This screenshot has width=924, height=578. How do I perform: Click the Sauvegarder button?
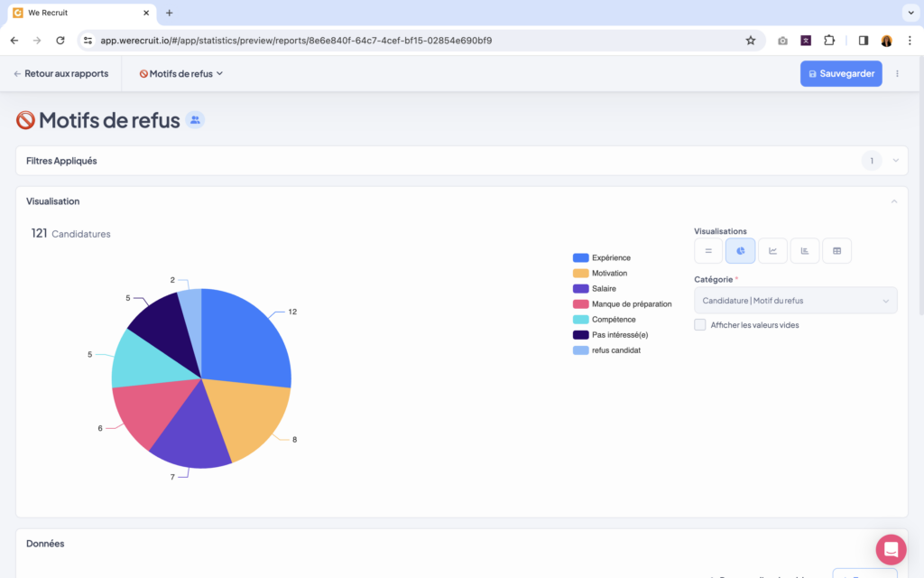(841, 74)
